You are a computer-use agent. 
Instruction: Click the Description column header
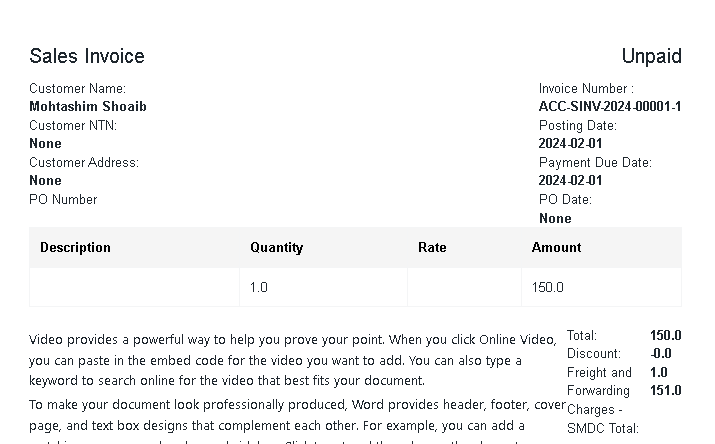click(75, 247)
